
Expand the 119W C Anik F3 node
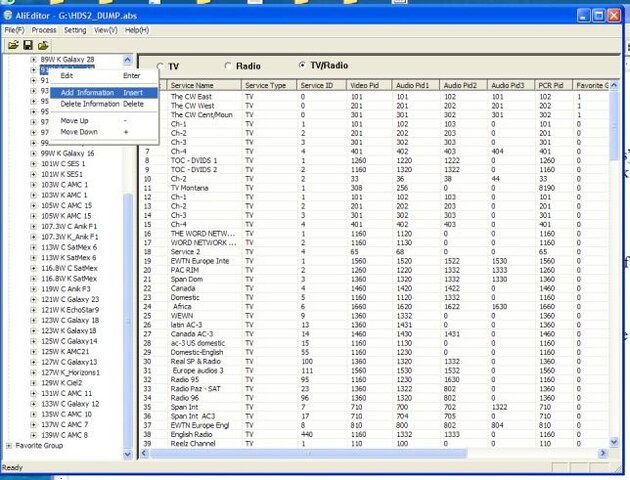point(34,289)
